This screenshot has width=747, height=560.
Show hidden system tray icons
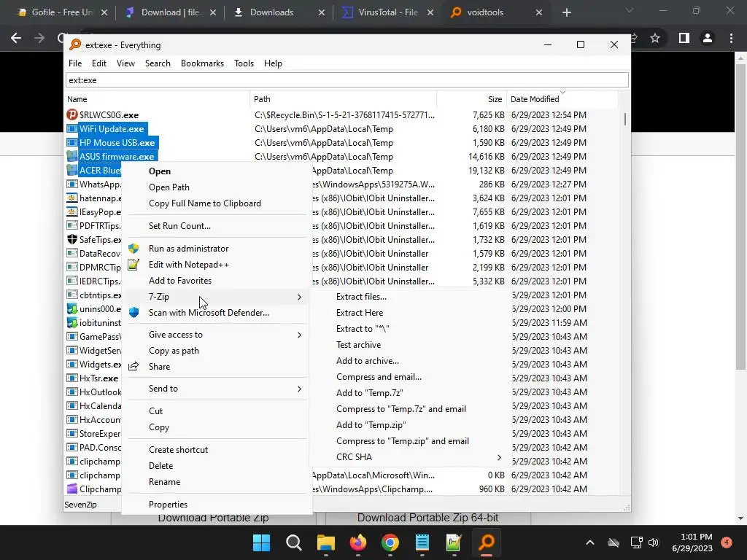pyautogui.click(x=589, y=542)
